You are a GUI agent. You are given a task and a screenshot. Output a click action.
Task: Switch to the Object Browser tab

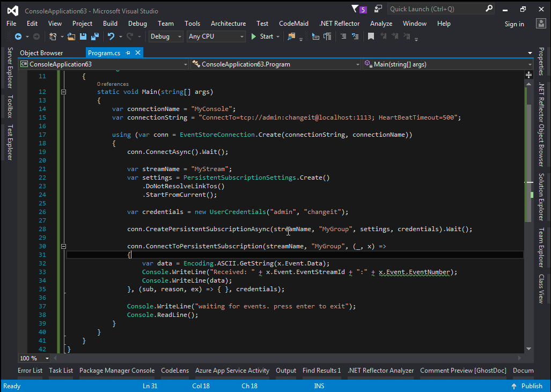pos(41,53)
